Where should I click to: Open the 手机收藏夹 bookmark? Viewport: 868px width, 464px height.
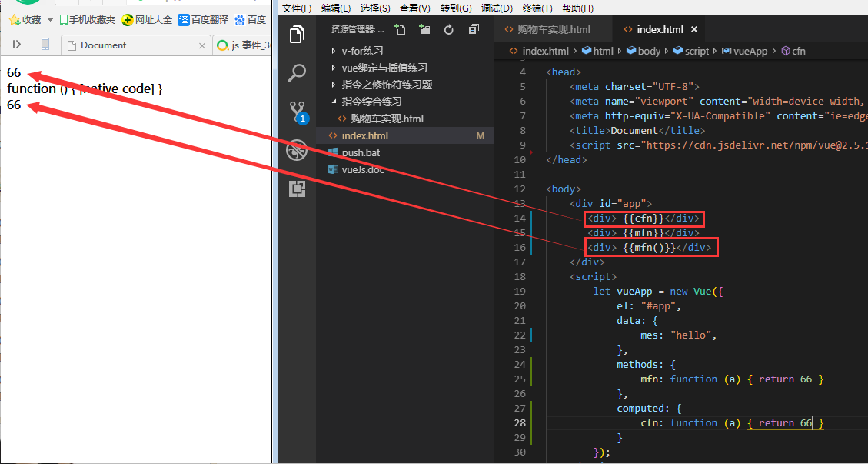coord(88,20)
